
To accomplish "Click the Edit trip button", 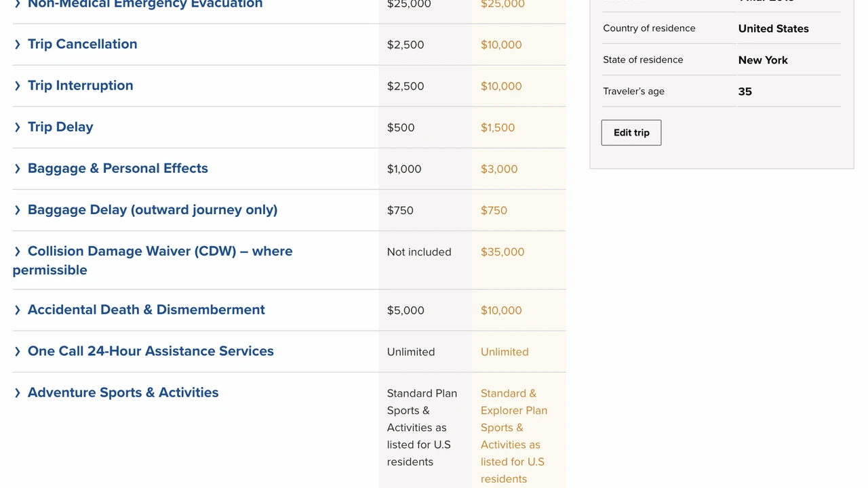I will [631, 133].
